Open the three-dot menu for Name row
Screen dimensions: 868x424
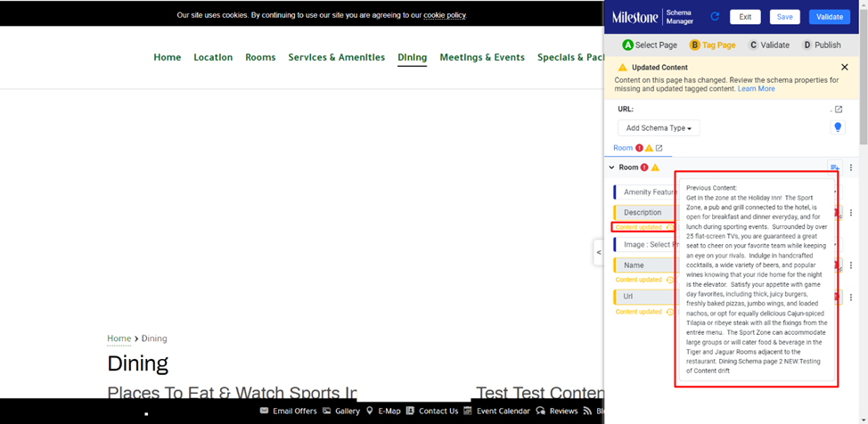click(x=851, y=265)
